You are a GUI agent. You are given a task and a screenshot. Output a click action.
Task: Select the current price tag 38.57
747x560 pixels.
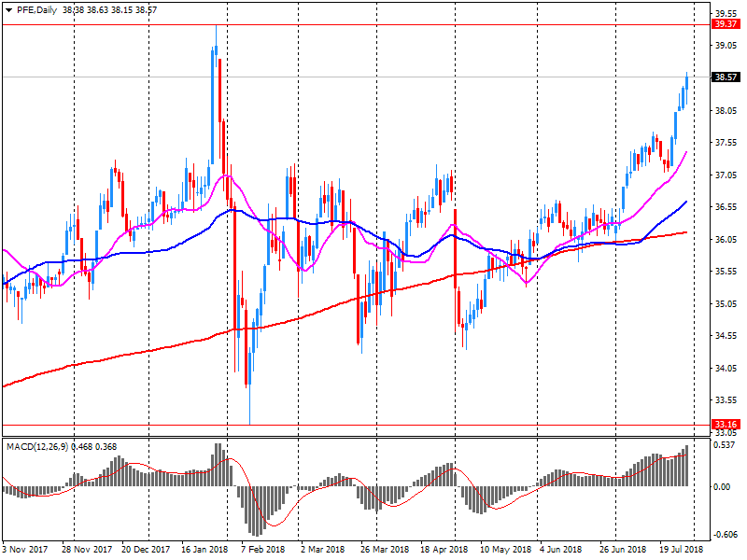tap(726, 77)
